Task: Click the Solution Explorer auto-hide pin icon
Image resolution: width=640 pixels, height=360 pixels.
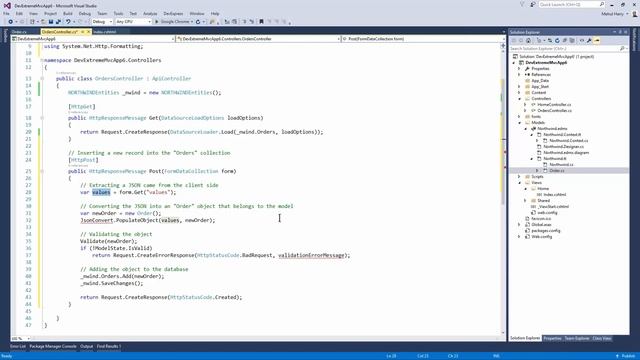Action: click(620, 32)
